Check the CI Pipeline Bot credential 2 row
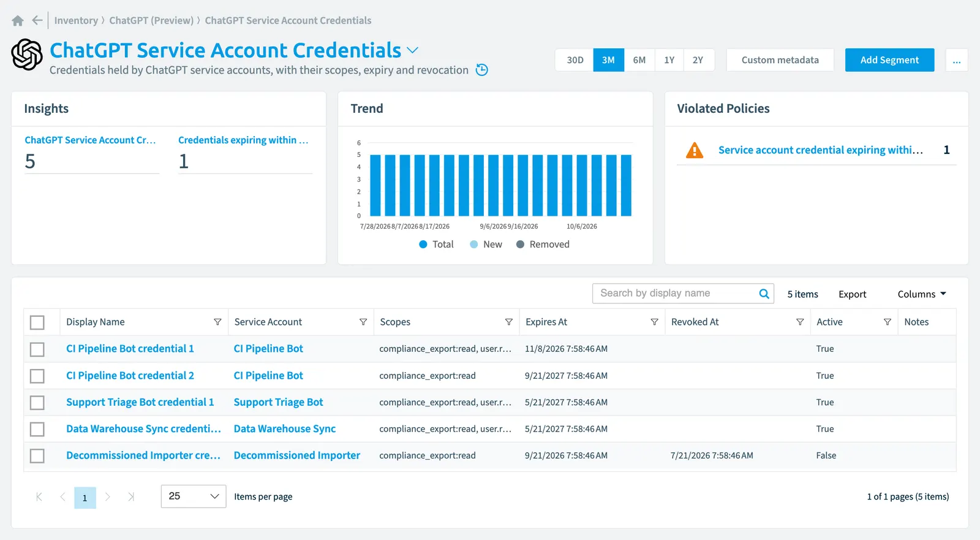The image size is (980, 540). coord(37,376)
